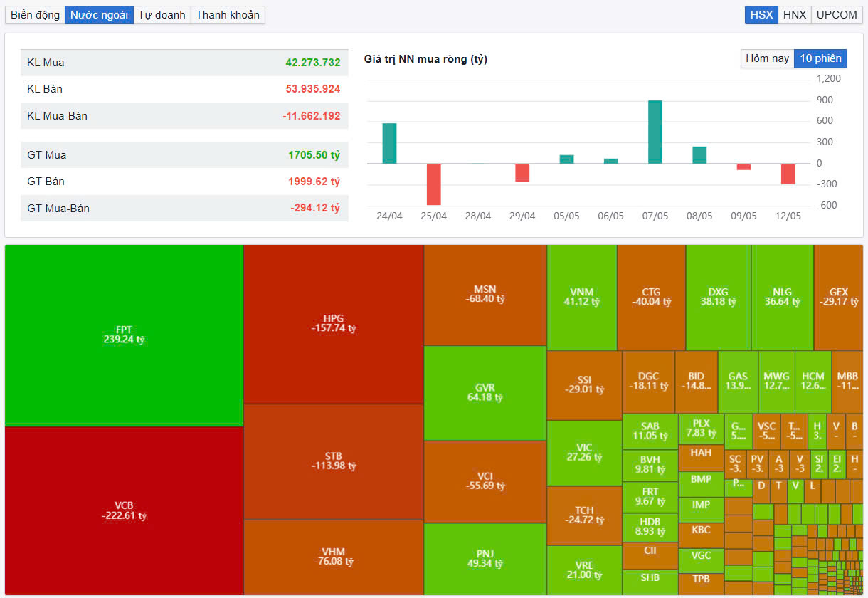This screenshot has height=598, width=868.
Task: Select the SSI -29.01 tỷ tile
Action: (x=584, y=385)
